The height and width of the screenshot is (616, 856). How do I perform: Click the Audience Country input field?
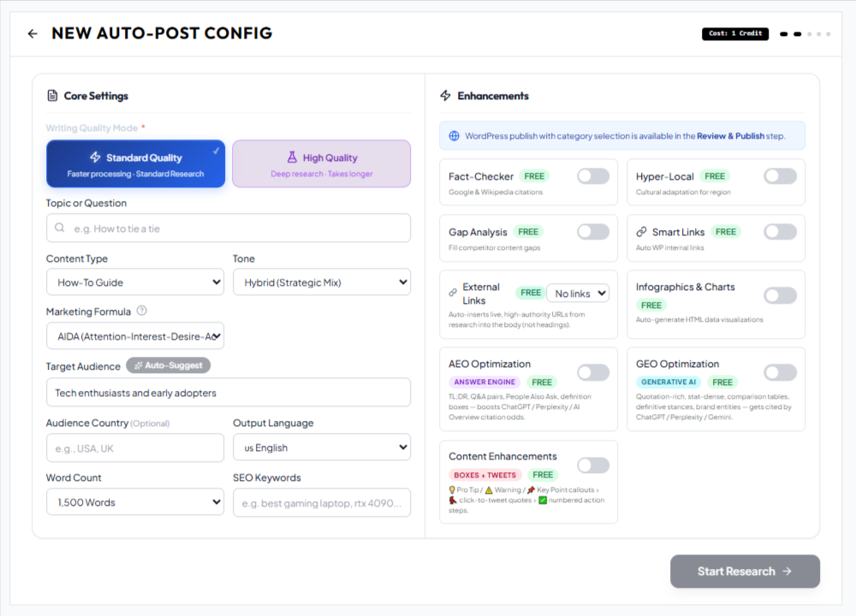coord(135,448)
